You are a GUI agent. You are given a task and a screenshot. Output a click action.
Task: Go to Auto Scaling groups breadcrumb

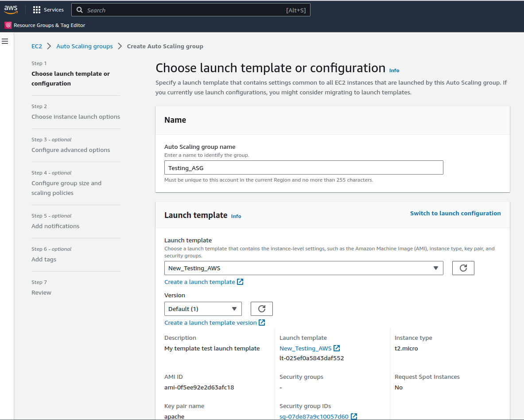pyautogui.click(x=85, y=46)
